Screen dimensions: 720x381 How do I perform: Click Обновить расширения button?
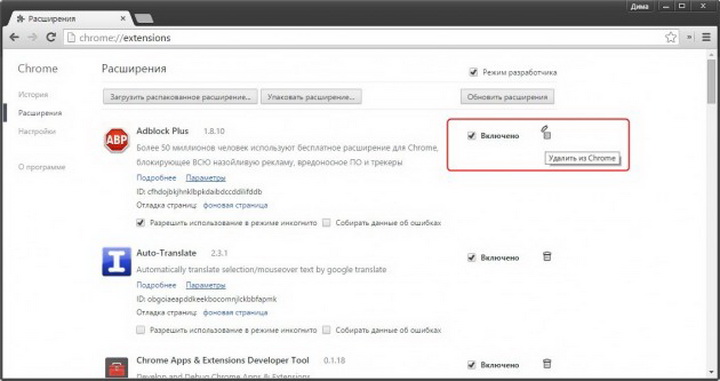[507, 97]
